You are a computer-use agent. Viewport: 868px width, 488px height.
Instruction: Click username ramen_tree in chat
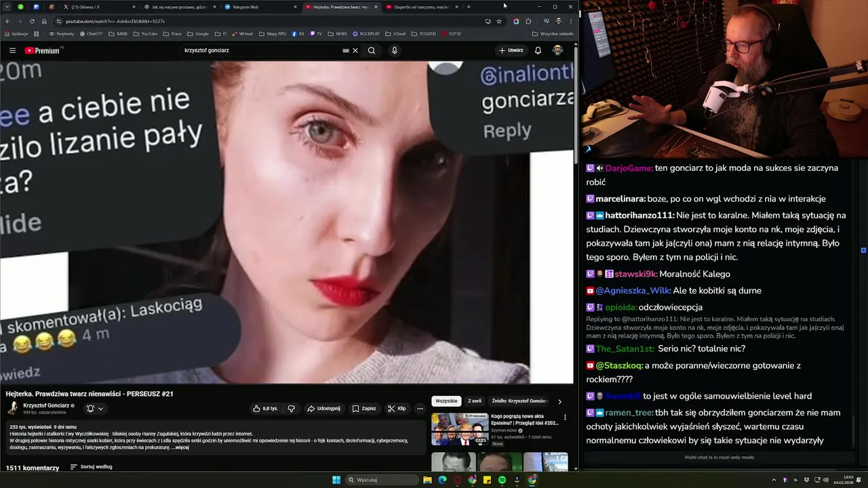(x=629, y=412)
